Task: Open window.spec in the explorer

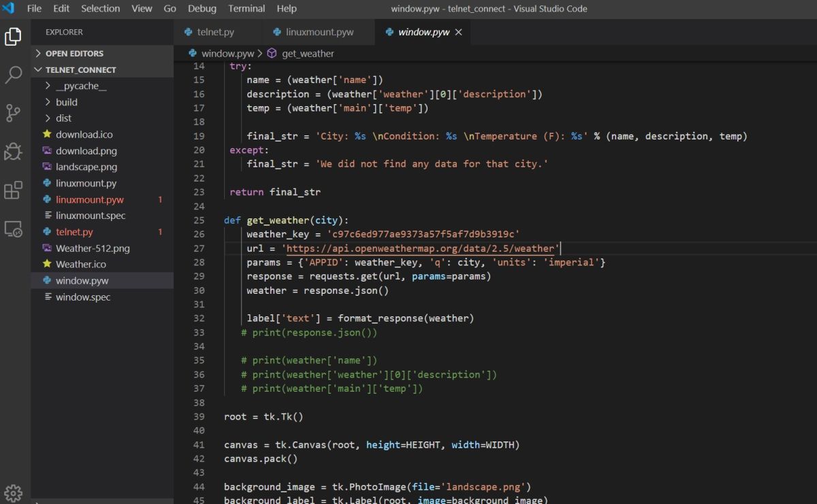Action: point(102,297)
